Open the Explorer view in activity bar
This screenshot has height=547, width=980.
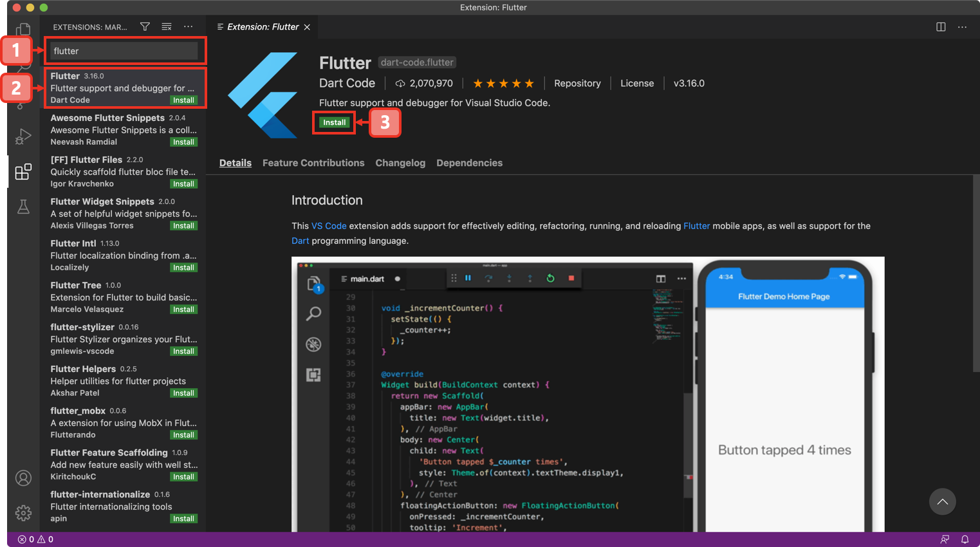23,30
